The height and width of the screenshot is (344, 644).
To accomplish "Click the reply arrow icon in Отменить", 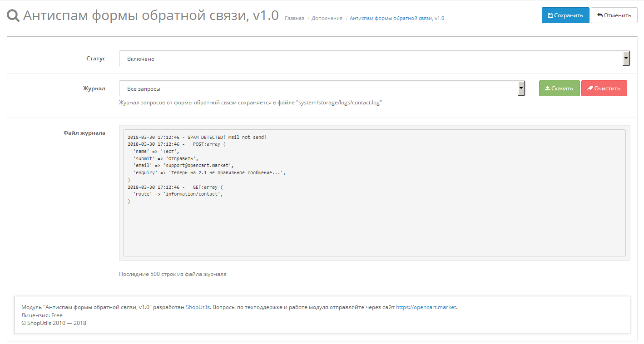I will (x=599, y=15).
